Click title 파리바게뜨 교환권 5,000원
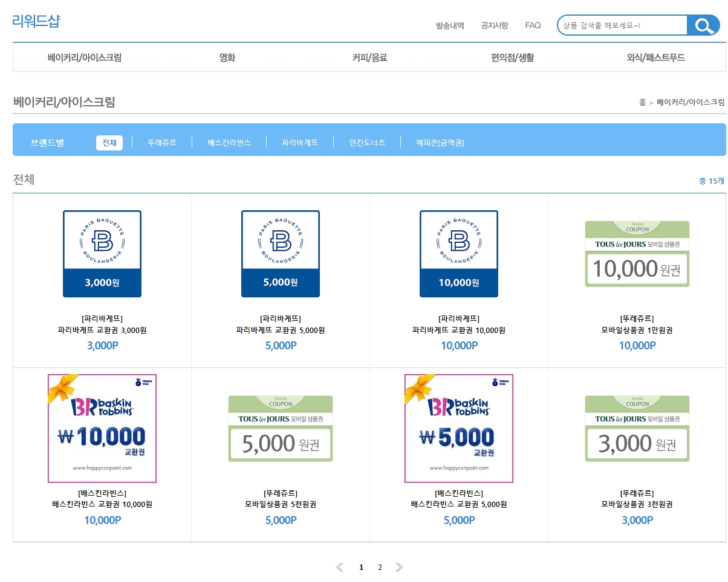The height and width of the screenshot is (582, 728). click(281, 331)
